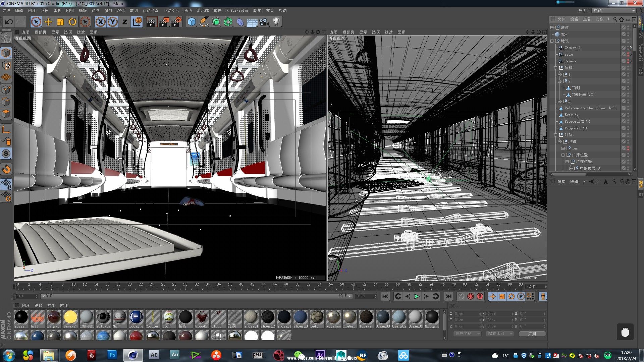The width and height of the screenshot is (644, 362).
Task: Click the Undo arrow icon
Action: 9,22
